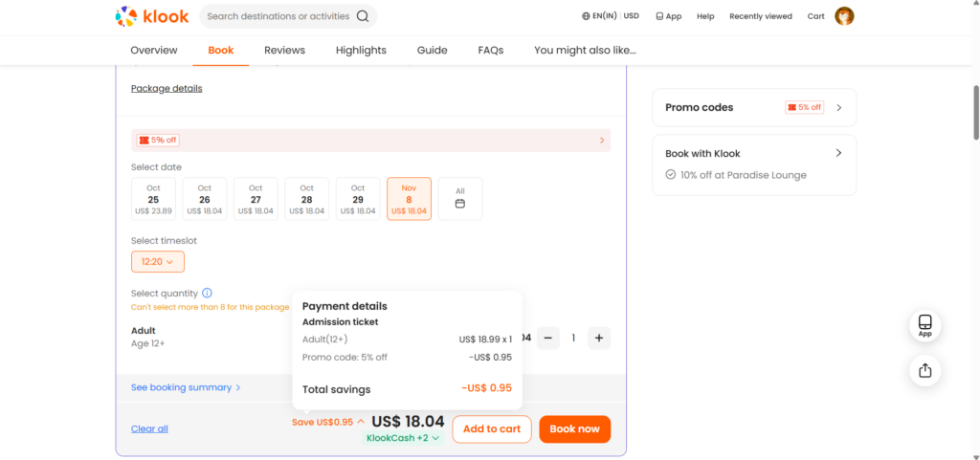Click the Add to cart button
Image resolution: width=980 pixels, height=460 pixels.
pyautogui.click(x=492, y=428)
